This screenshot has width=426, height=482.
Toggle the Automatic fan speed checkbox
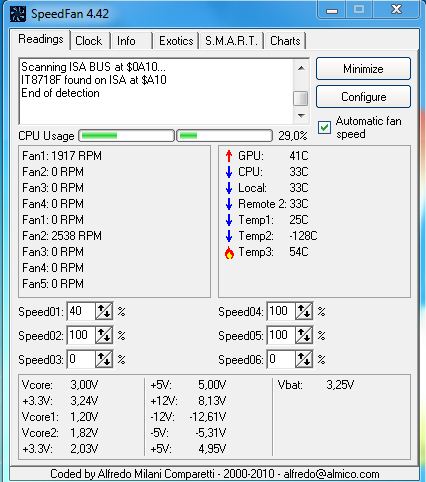click(x=324, y=127)
